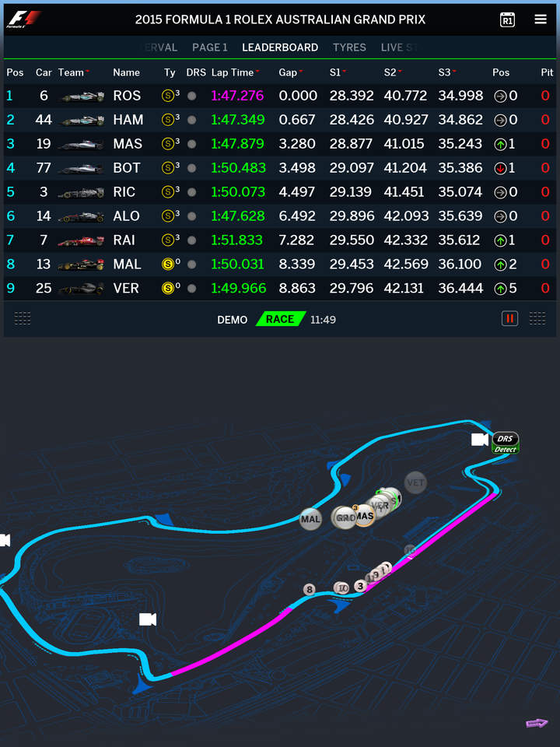Tap the R1 race calendar icon
Screen dimensions: 560x747
pyautogui.click(x=507, y=19)
